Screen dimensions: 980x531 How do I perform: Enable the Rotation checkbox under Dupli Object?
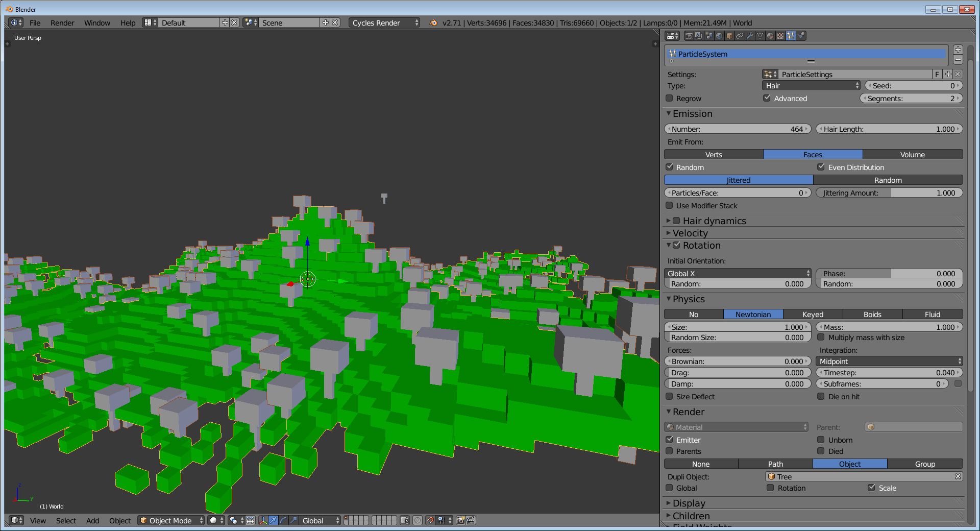click(771, 488)
